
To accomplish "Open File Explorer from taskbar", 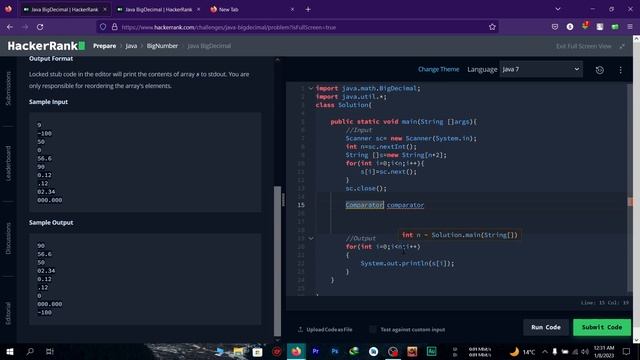I will point(238,351).
